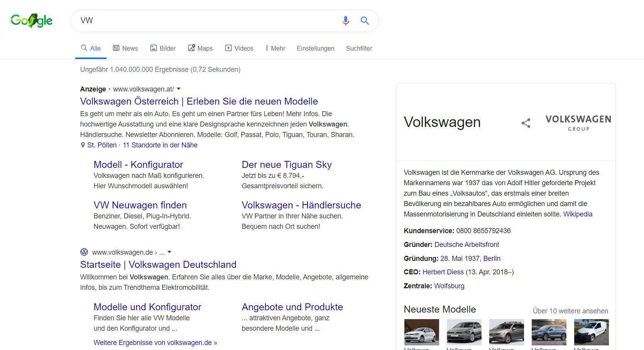Expand dropdown arrow beside www.volkswagen.at

tap(179, 89)
